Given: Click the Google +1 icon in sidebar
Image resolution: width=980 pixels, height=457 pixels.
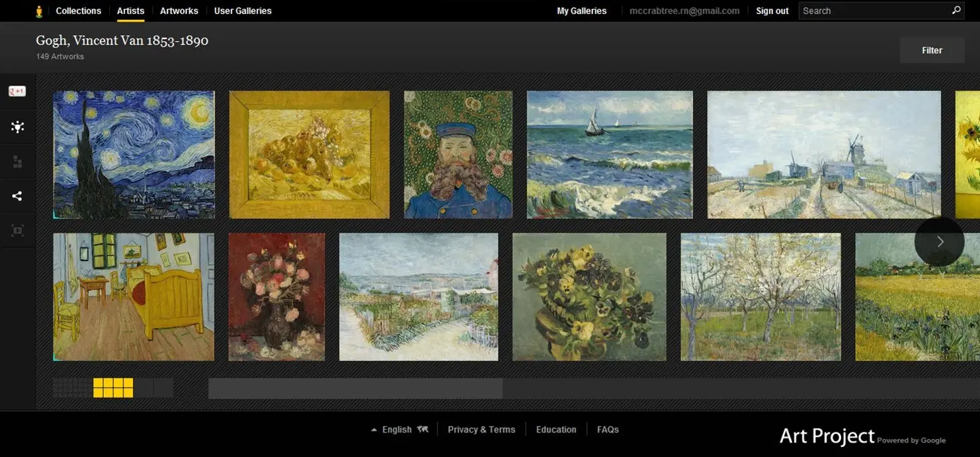Looking at the screenshot, I should (x=17, y=91).
